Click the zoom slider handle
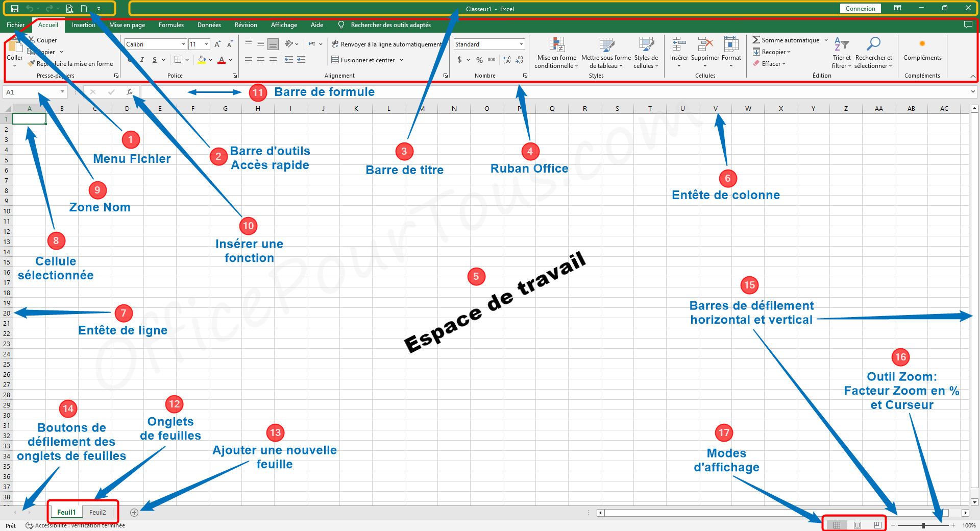The image size is (980, 531). tap(923, 525)
